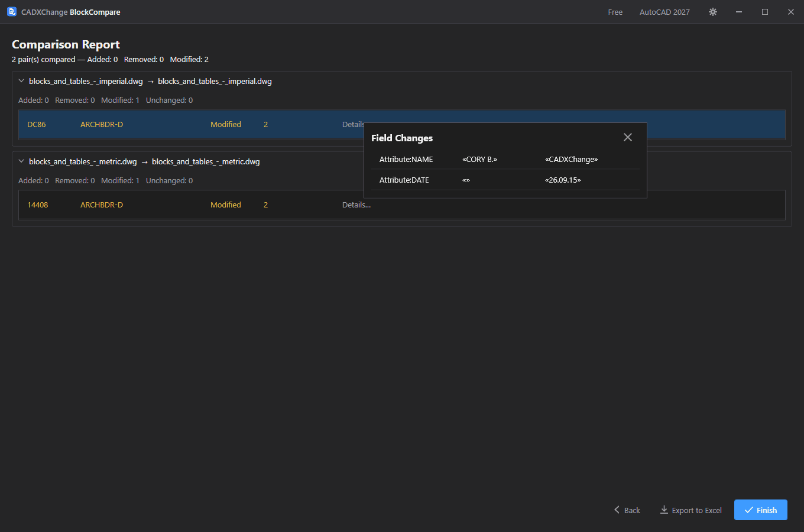The height and width of the screenshot is (532, 804).
Task: Collapse the imperial.dwg comparison group
Action: [21, 81]
